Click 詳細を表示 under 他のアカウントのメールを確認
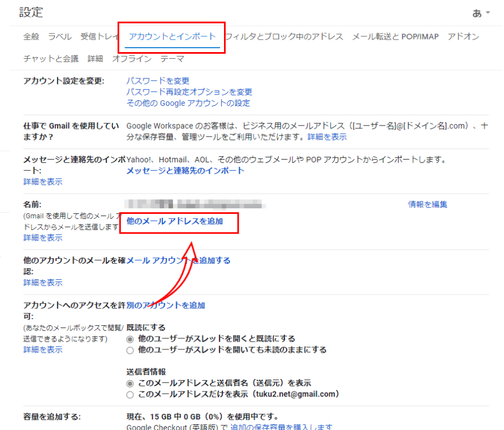 (x=43, y=283)
